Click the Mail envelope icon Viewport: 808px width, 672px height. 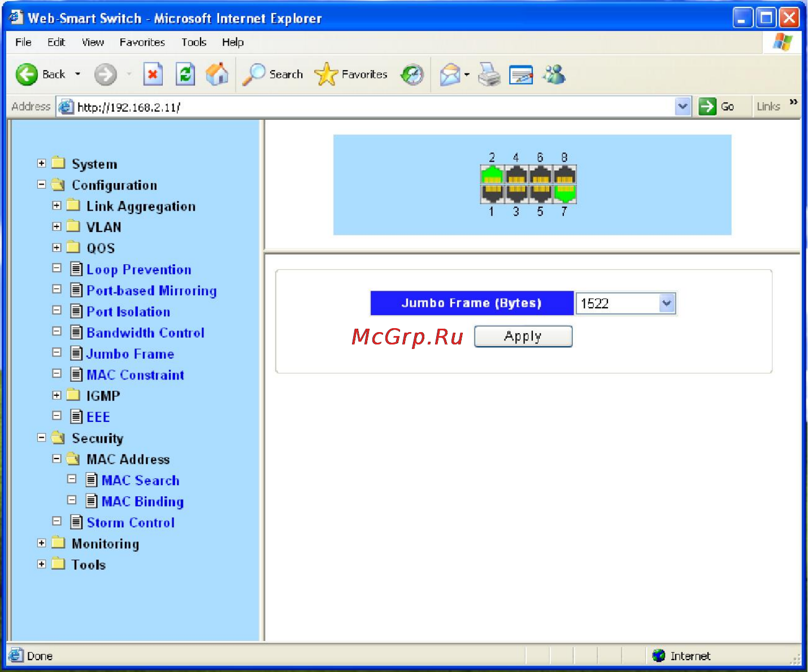point(450,75)
